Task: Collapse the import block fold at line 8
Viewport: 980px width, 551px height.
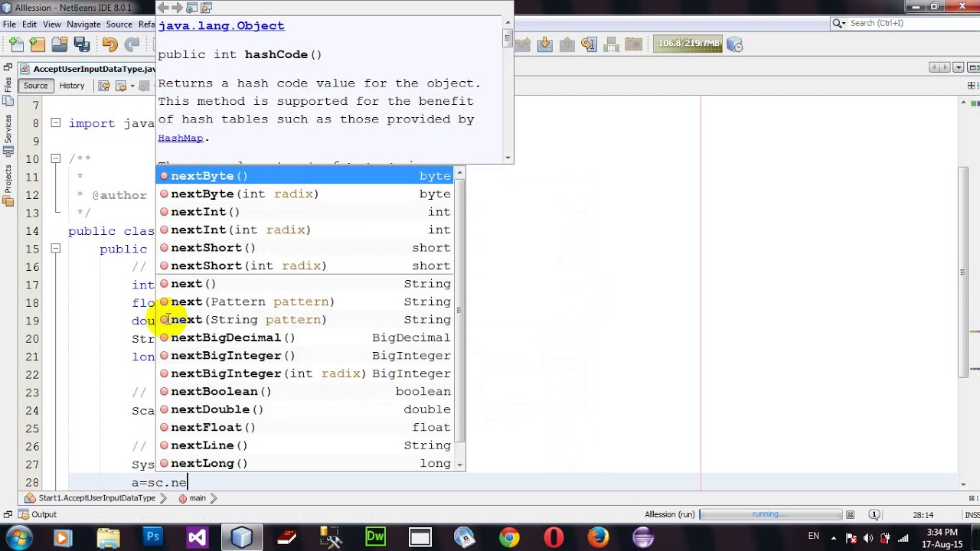Action: coord(55,122)
